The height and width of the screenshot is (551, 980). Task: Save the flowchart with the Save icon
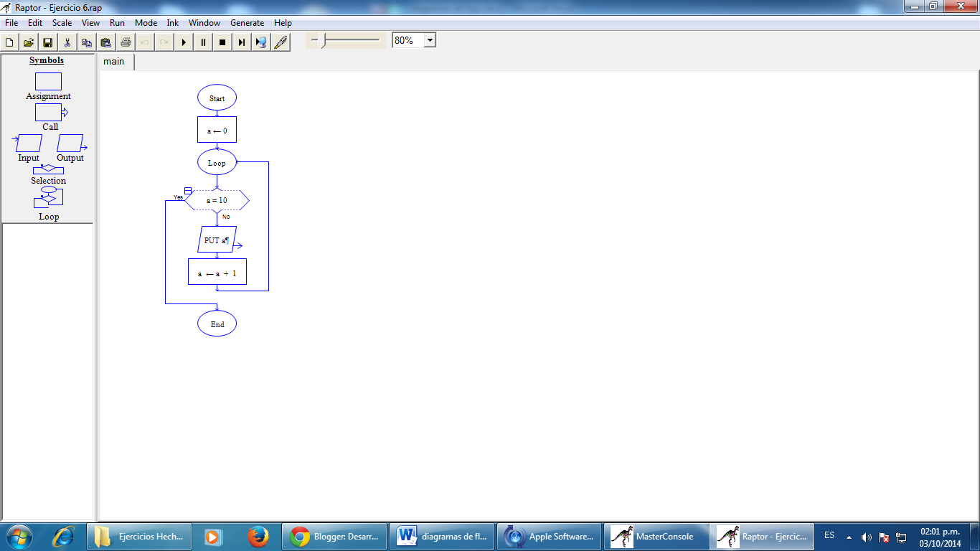[47, 42]
